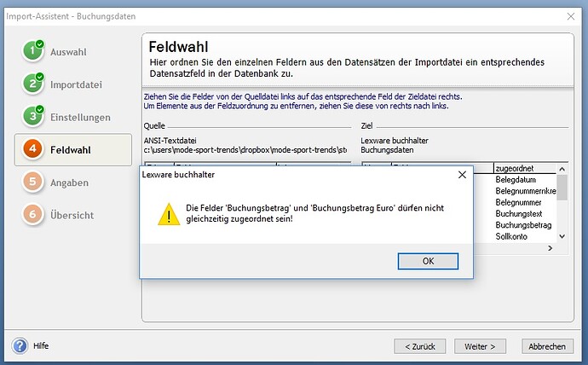Click the Hilfe label
The width and height of the screenshot is (588, 365).
(x=41, y=346)
